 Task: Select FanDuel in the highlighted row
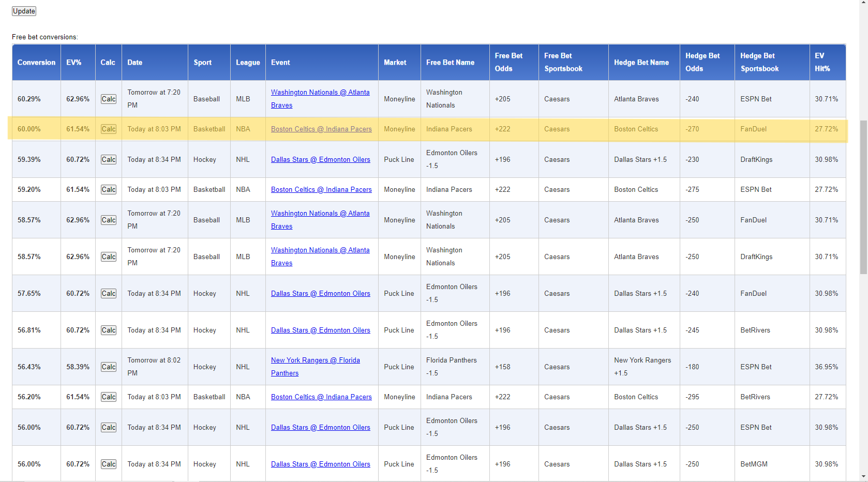(x=753, y=129)
